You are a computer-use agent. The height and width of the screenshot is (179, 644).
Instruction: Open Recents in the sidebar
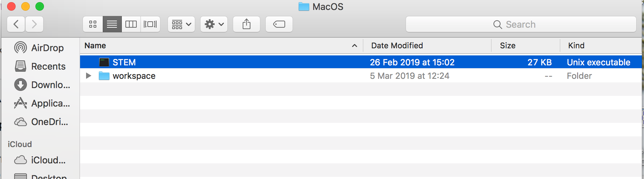pyautogui.click(x=48, y=66)
